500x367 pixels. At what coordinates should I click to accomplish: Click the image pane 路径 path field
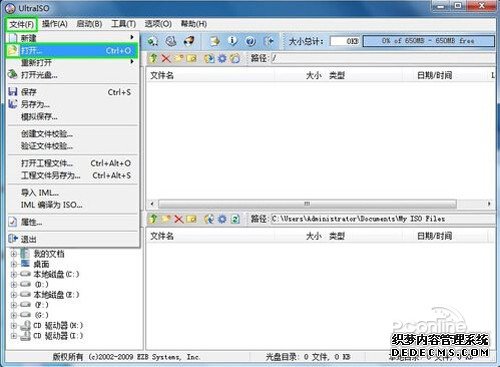pos(383,58)
